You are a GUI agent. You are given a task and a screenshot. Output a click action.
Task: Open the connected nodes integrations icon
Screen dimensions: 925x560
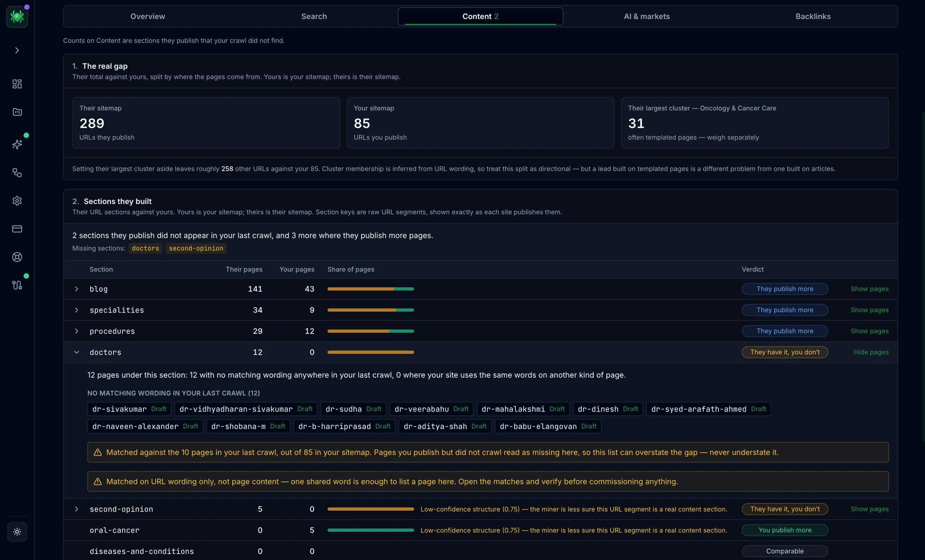(17, 172)
